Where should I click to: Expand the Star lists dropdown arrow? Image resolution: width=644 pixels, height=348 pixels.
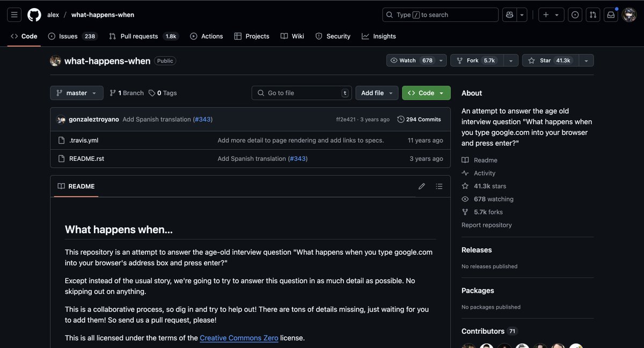586,61
